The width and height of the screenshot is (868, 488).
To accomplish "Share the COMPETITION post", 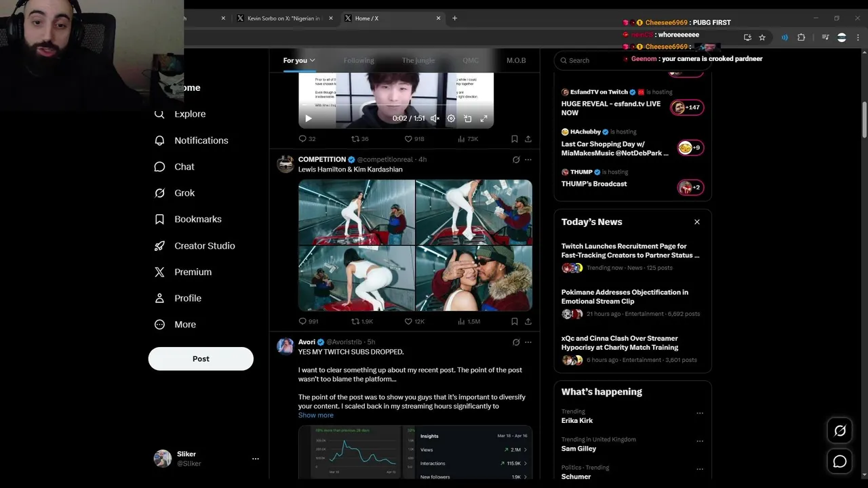I will pos(528,321).
